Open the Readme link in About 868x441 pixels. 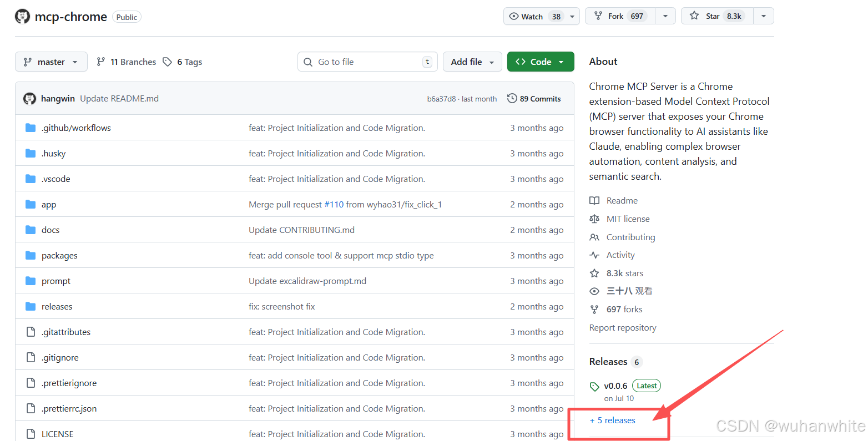(x=622, y=200)
